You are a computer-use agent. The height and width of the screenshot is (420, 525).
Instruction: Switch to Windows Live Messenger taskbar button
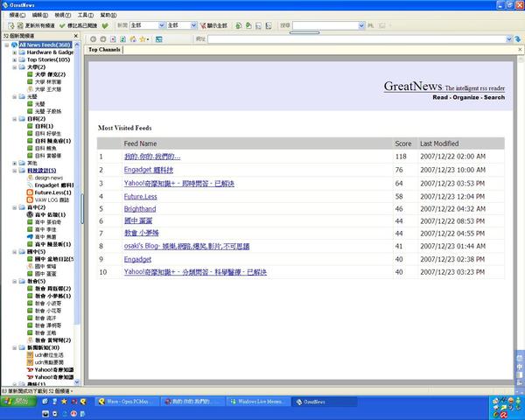[x=258, y=402]
